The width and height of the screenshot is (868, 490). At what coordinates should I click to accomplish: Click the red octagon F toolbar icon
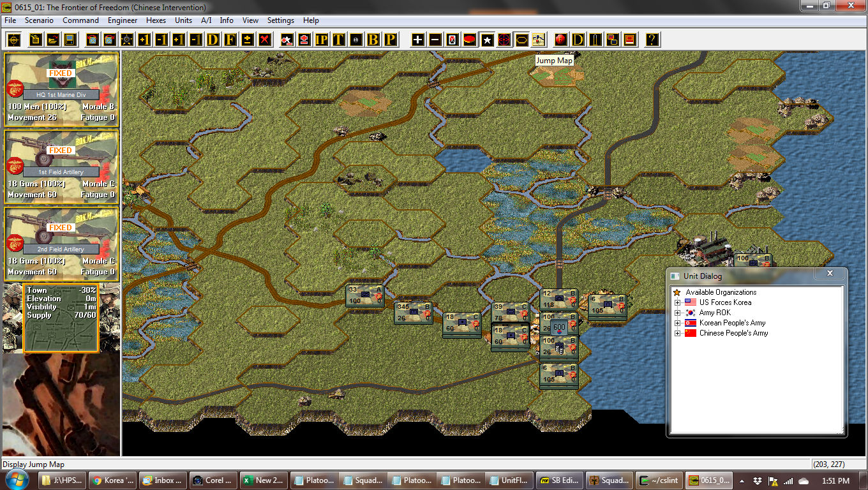pyautogui.click(x=561, y=40)
